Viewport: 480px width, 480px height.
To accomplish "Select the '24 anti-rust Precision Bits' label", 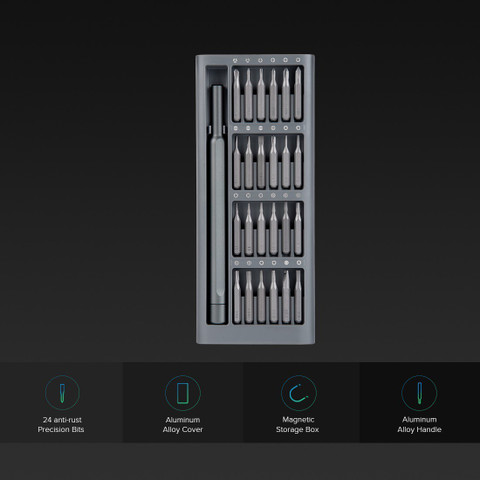I will [61, 425].
